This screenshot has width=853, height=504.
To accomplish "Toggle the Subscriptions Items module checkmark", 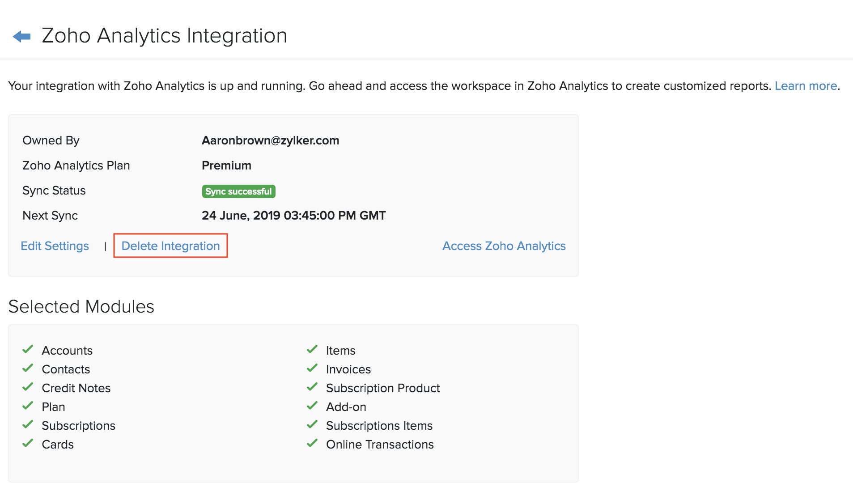I will tap(312, 424).
